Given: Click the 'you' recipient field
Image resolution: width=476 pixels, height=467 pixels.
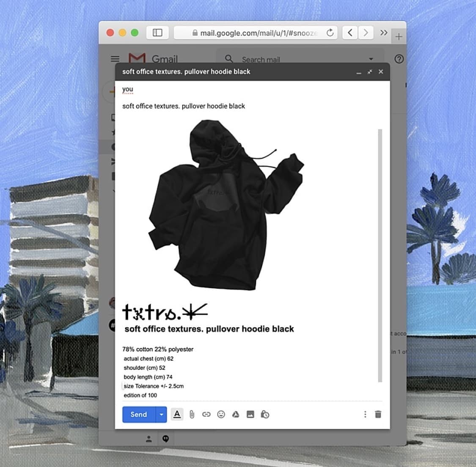Looking at the screenshot, I should point(128,89).
